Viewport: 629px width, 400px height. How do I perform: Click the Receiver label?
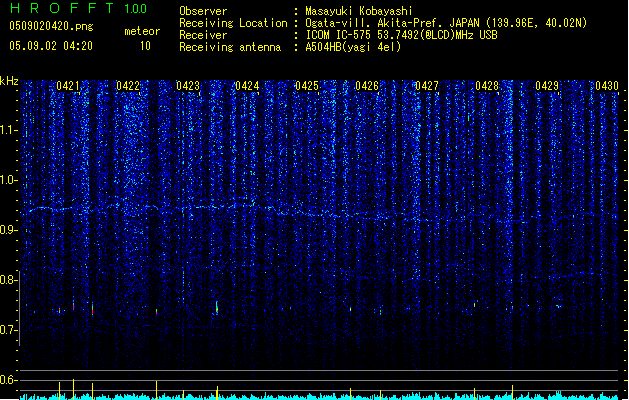203,35
